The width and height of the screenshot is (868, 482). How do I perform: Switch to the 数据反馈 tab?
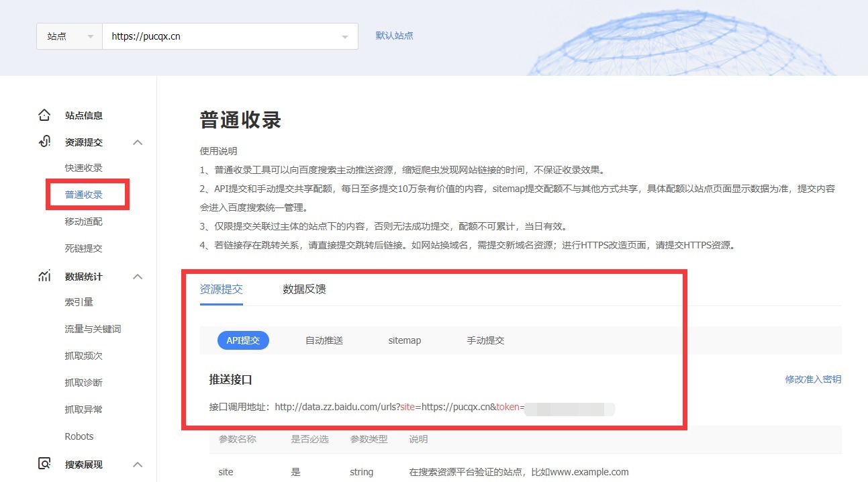[303, 289]
